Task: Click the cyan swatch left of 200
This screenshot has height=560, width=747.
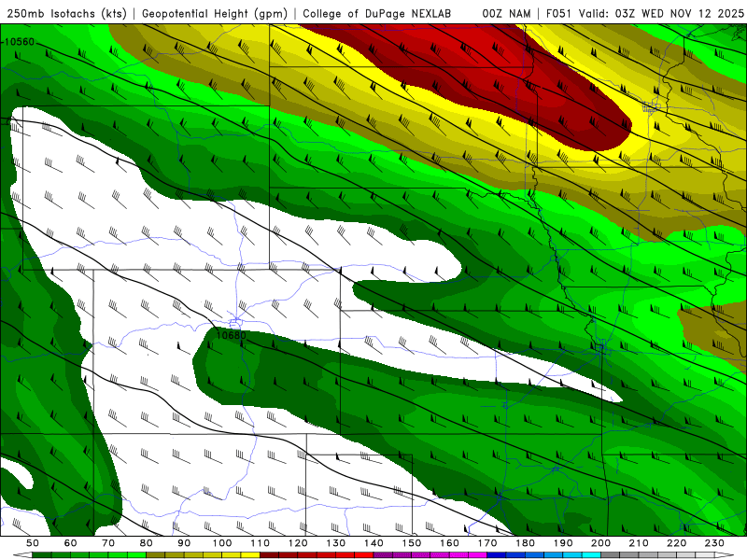Action: tap(591, 555)
